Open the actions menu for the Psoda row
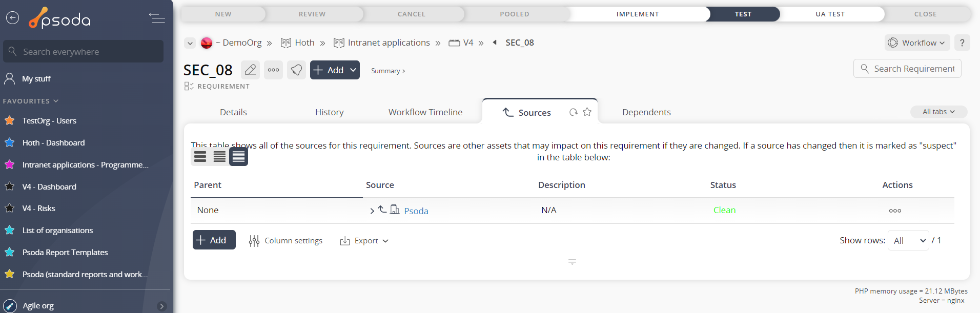Viewport: 980px width, 313px height. [x=895, y=211]
